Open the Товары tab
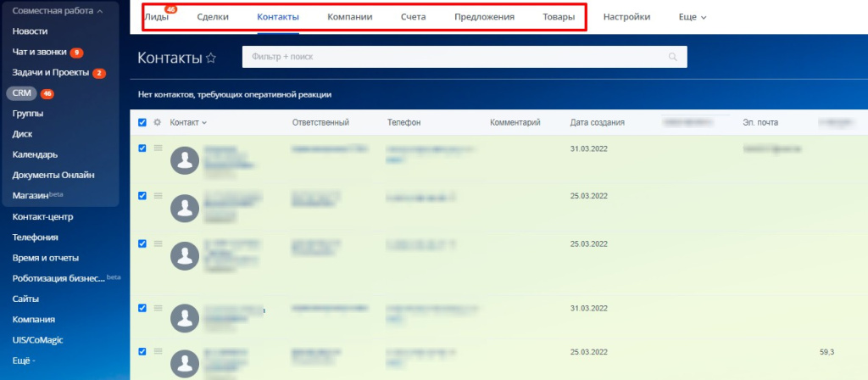Screen dimensions: 868x380 tap(559, 17)
